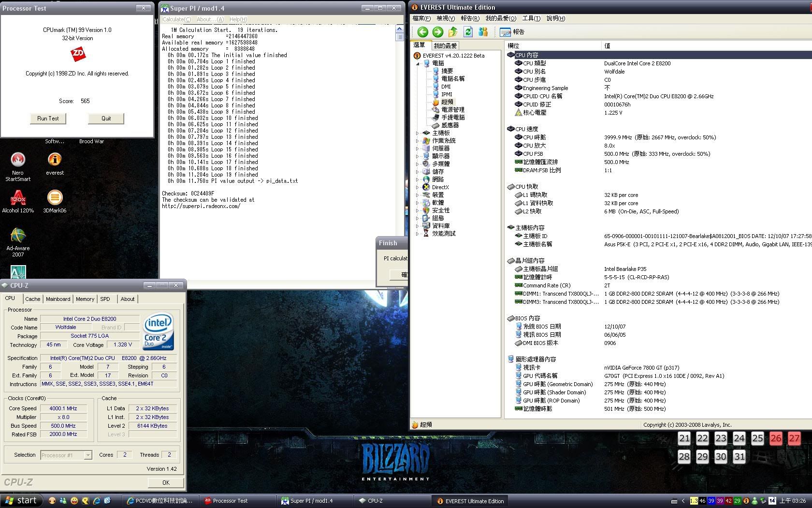This screenshot has width=812, height=508.
Task: Open Nero StartSmart desktop icon
Action: [x=18, y=166]
